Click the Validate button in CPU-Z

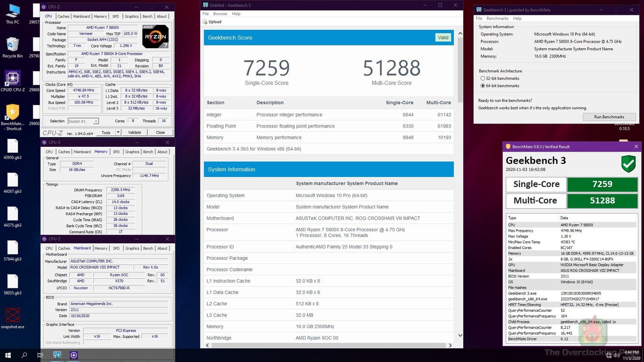click(134, 132)
